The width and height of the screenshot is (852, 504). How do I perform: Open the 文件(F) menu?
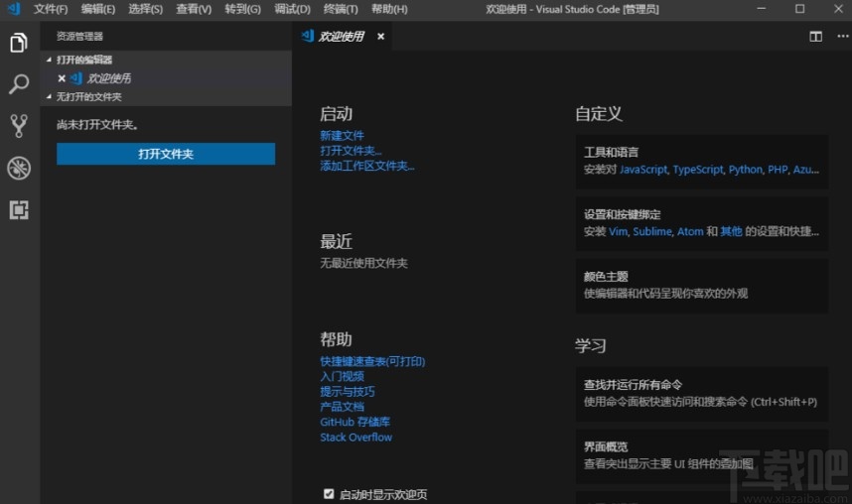click(x=51, y=9)
